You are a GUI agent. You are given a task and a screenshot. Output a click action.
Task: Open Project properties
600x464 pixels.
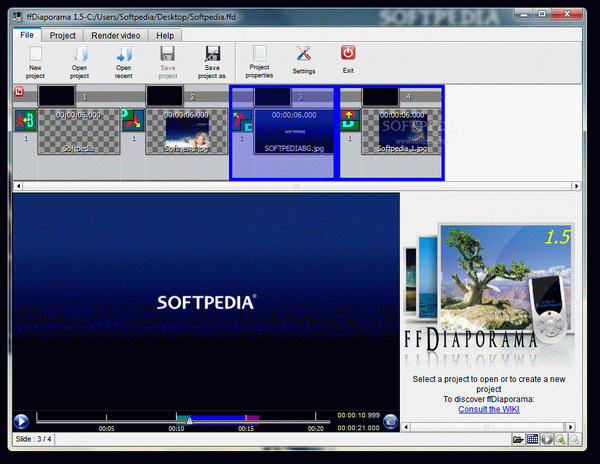pos(259,62)
